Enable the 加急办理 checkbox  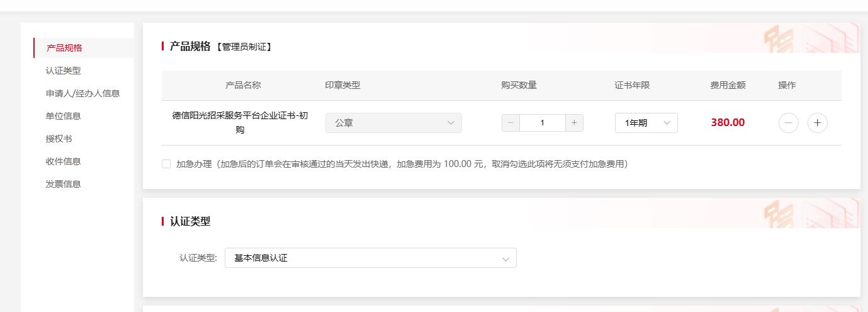point(166,164)
